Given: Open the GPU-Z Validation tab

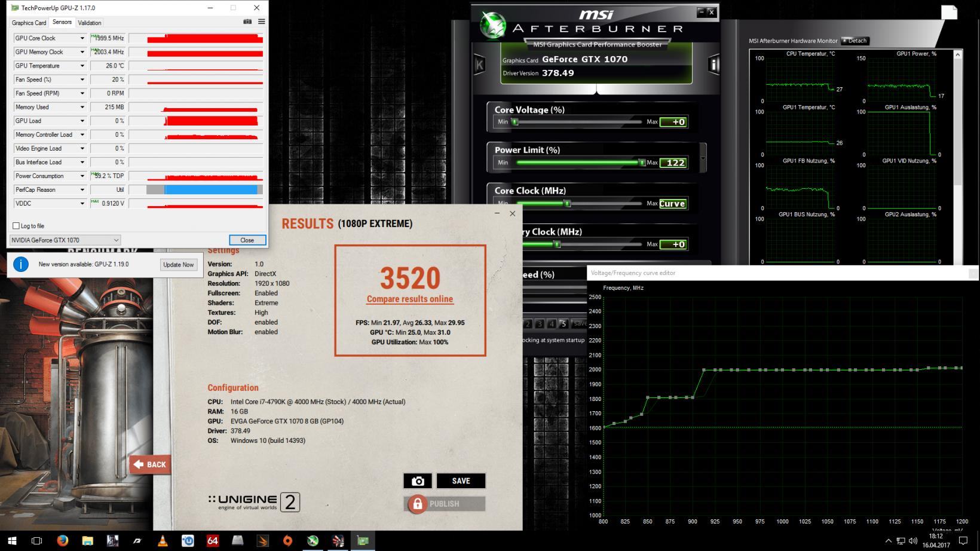Looking at the screenshot, I should point(90,23).
